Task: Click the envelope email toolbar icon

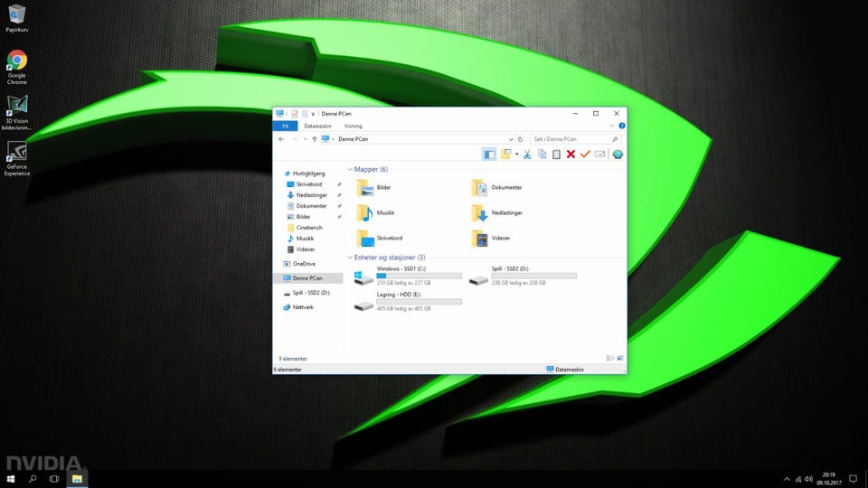Action: (600, 155)
